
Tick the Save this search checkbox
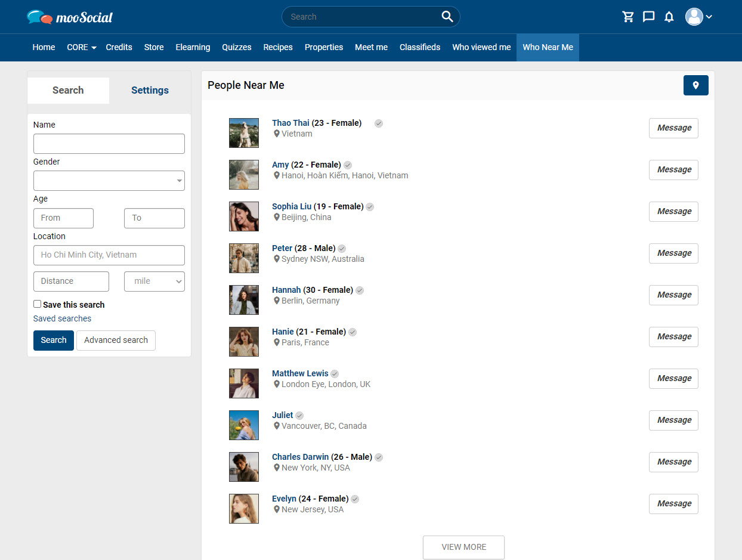(37, 304)
